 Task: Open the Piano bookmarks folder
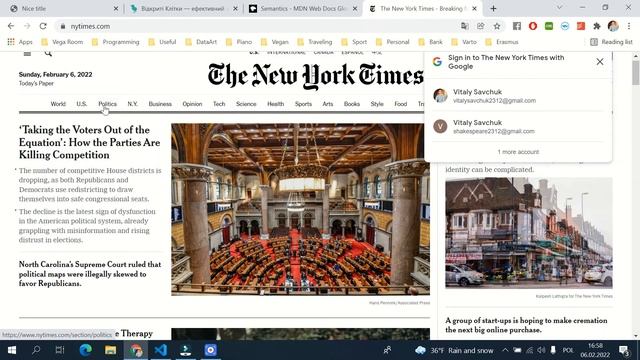click(239, 42)
